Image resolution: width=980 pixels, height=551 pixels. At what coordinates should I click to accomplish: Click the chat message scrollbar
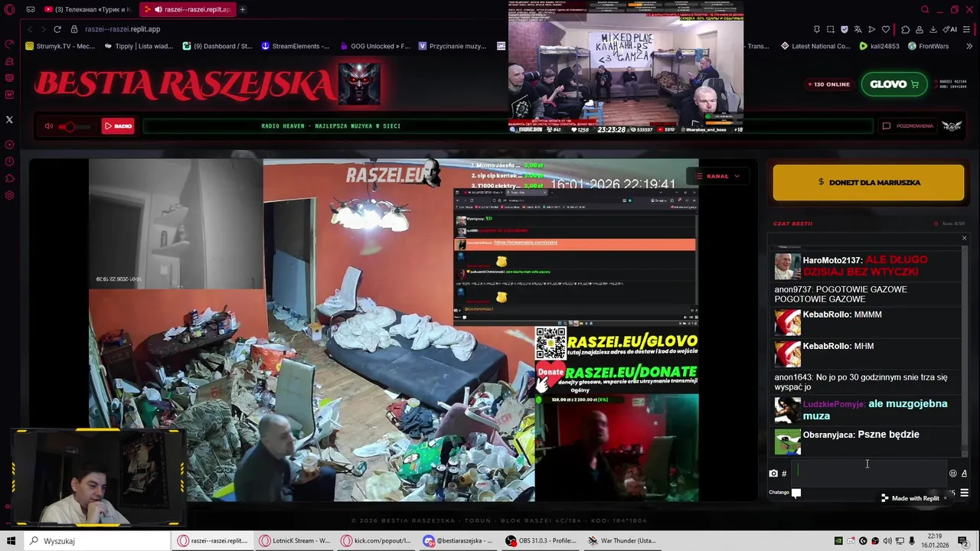click(965, 352)
